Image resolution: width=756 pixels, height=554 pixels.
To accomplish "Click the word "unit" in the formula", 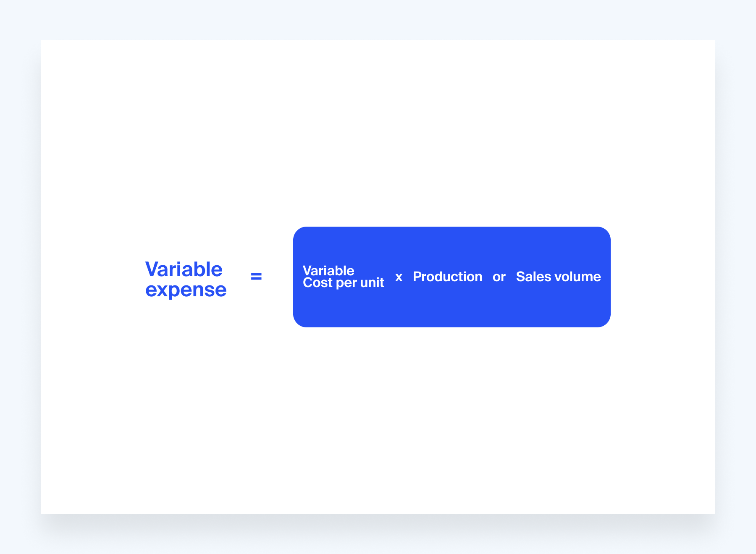I will [x=372, y=283].
